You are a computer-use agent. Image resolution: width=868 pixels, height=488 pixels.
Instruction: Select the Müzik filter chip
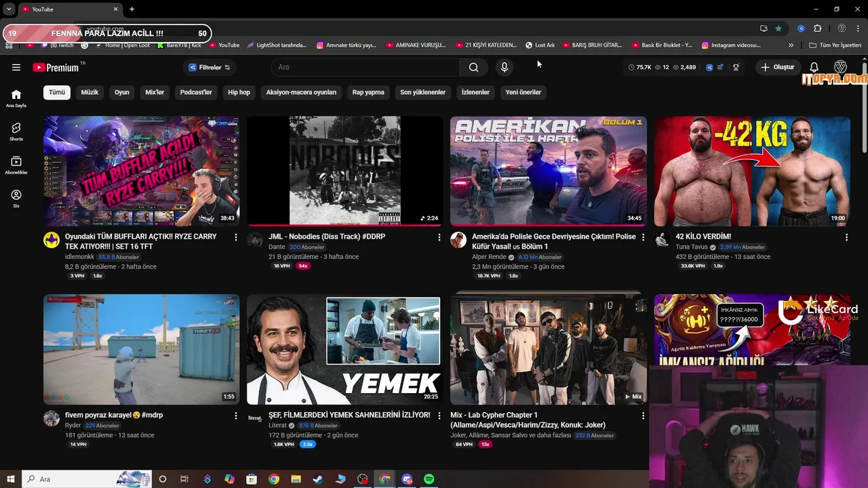90,92
